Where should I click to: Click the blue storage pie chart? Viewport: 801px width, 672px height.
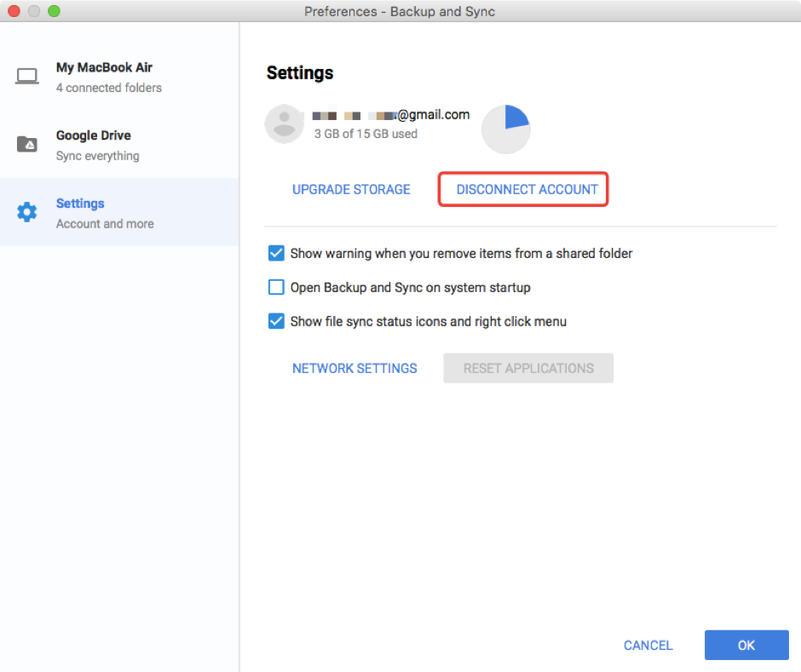click(x=506, y=128)
